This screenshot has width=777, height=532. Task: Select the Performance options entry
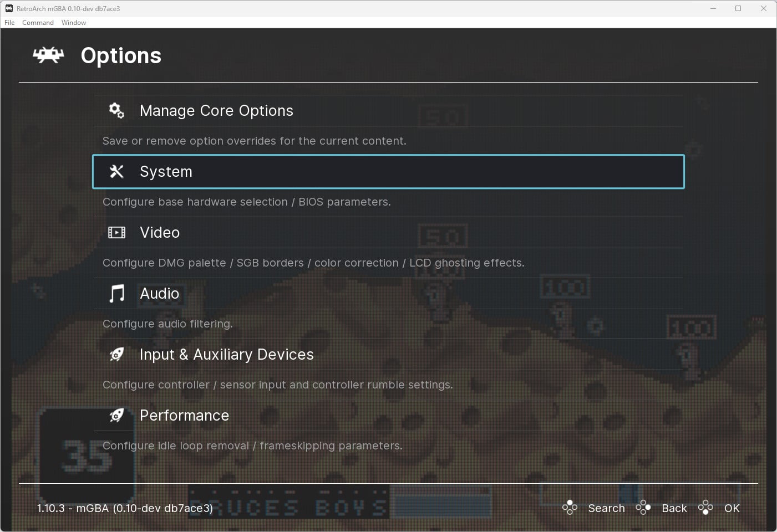(x=184, y=415)
